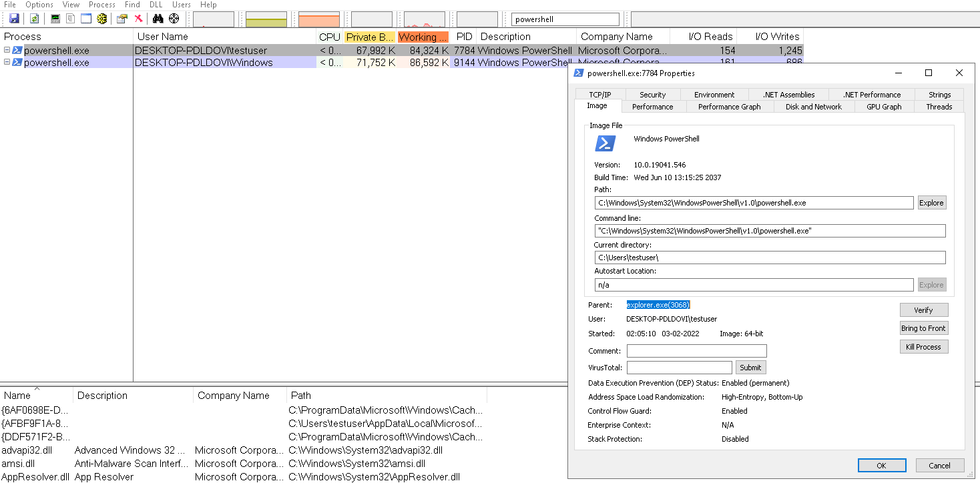
Task: Click inside the VirusTotal input field
Action: click(679, 367)
